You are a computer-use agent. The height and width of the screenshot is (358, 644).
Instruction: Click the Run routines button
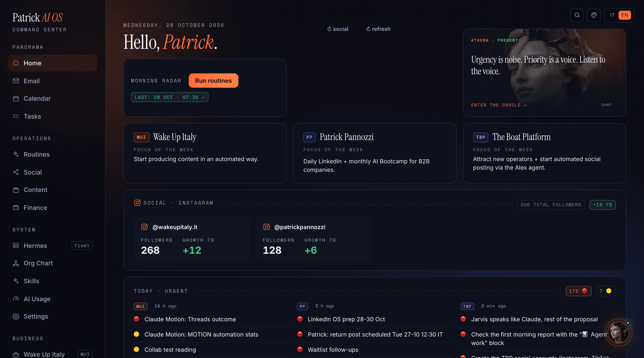click(x=213, y=81)
